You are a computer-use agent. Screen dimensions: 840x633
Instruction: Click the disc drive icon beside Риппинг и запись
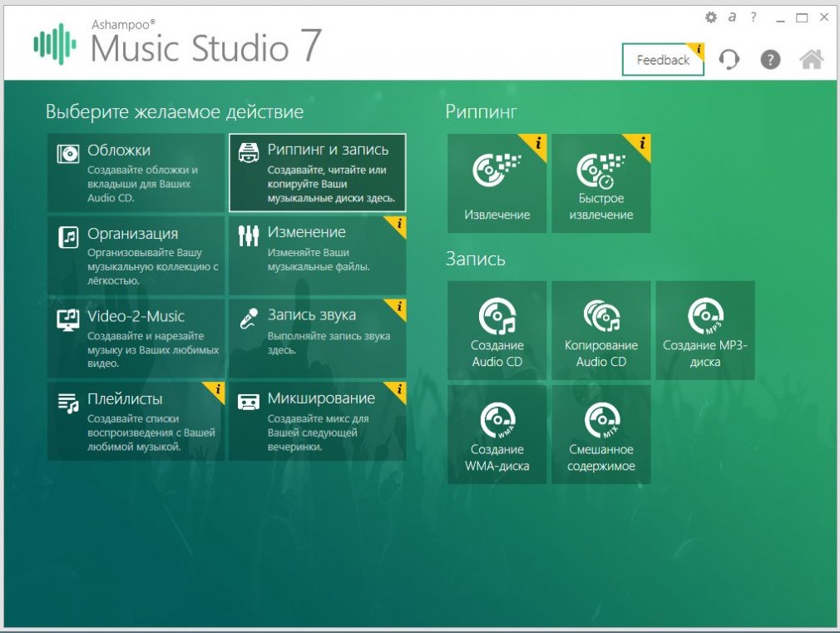coord(248,153)
